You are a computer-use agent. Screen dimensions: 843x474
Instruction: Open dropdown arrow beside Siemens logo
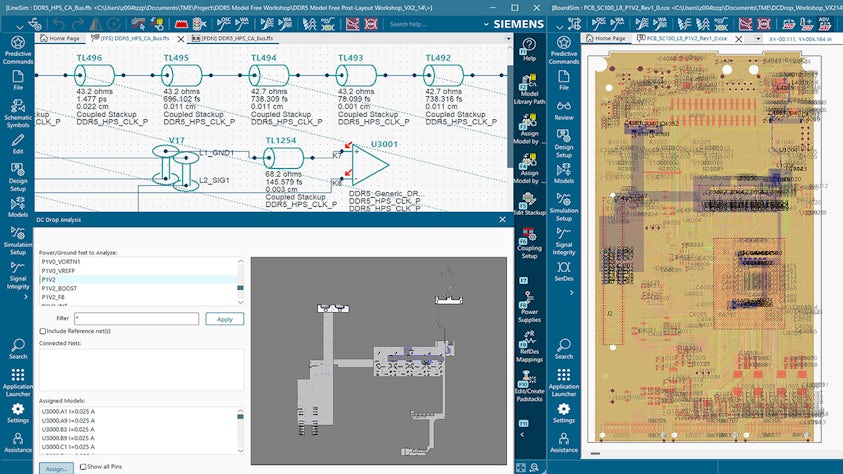pyautogui.click(x=486, y=24)
